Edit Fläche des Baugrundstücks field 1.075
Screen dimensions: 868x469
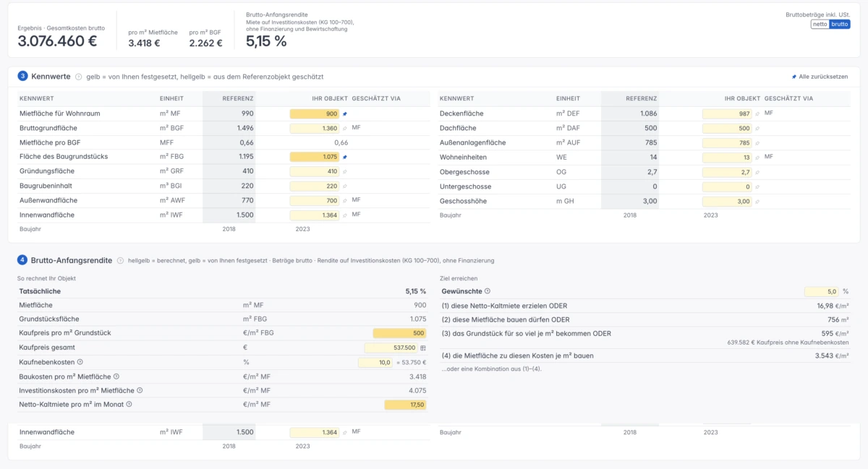pyautogui.click(x=315, y=157)
